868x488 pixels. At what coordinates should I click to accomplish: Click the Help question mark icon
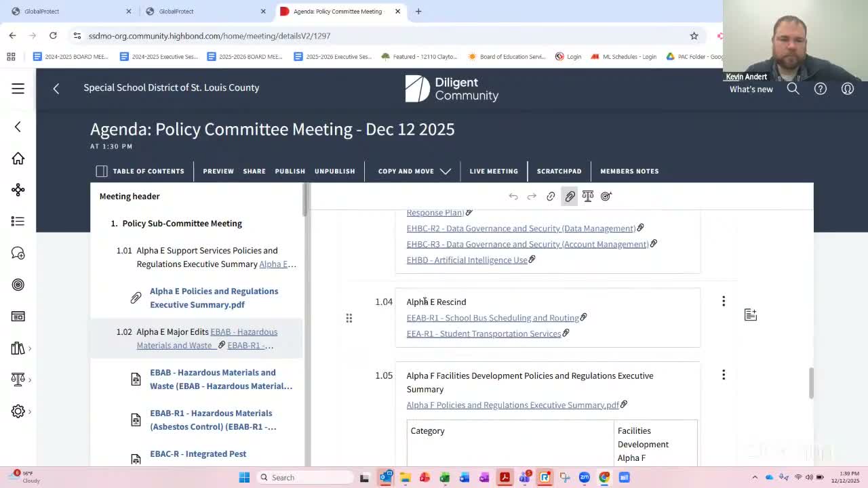pos(820,88)
